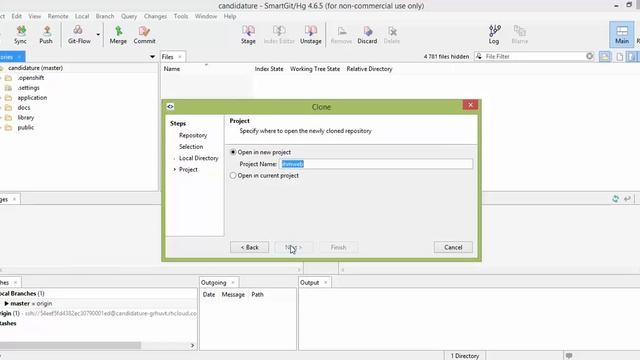Click the Back button in Clone dialog

[249, 247]
